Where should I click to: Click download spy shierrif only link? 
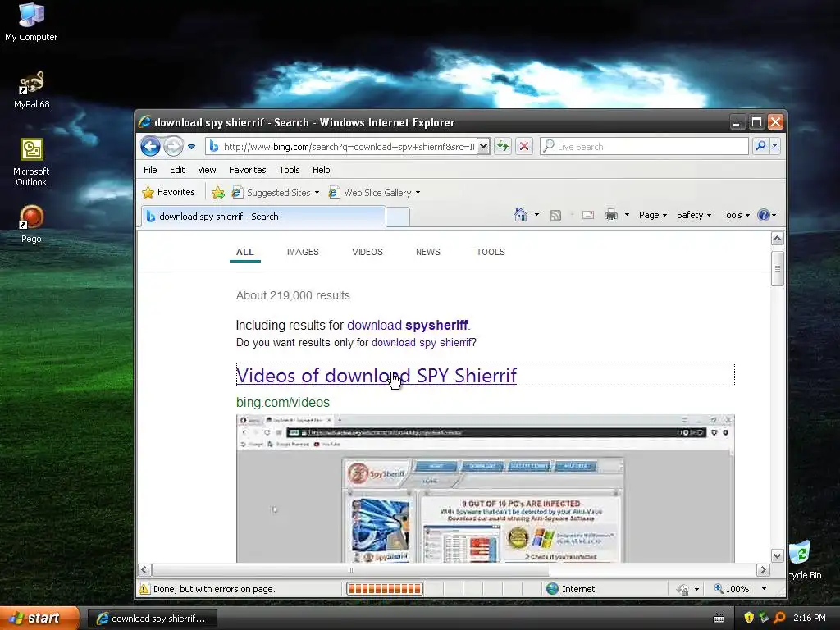(421, 342)
